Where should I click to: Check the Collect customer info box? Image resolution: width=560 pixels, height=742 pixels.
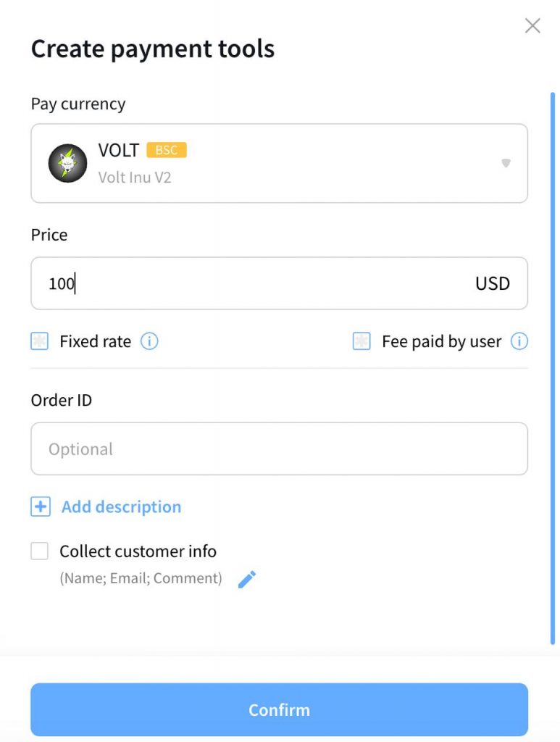click(x=40, y=551)
